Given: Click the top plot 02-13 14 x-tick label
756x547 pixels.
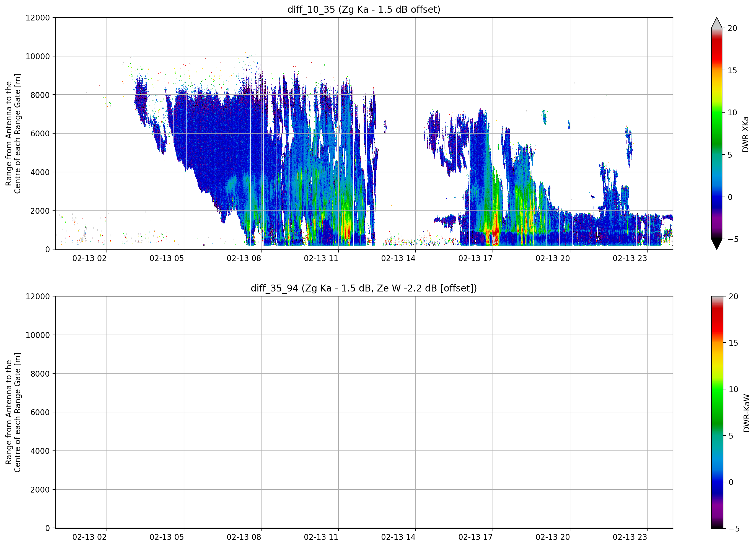Looking at the screenshot, I should coord(398,259).
